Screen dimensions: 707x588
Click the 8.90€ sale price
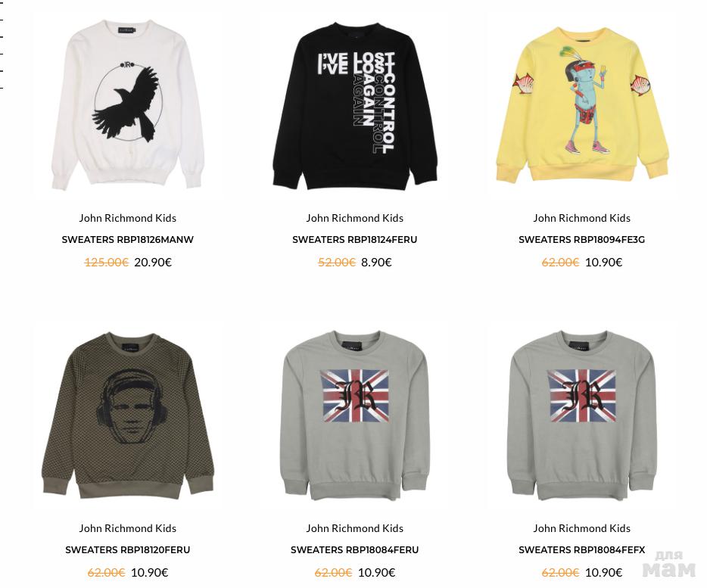tap(376, 263)
